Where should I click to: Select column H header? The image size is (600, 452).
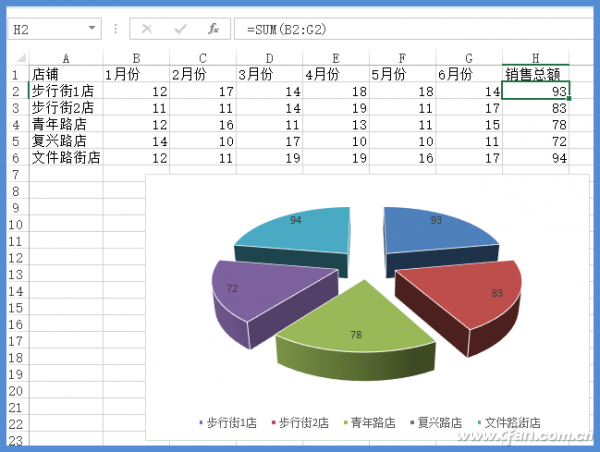[535, 58]
